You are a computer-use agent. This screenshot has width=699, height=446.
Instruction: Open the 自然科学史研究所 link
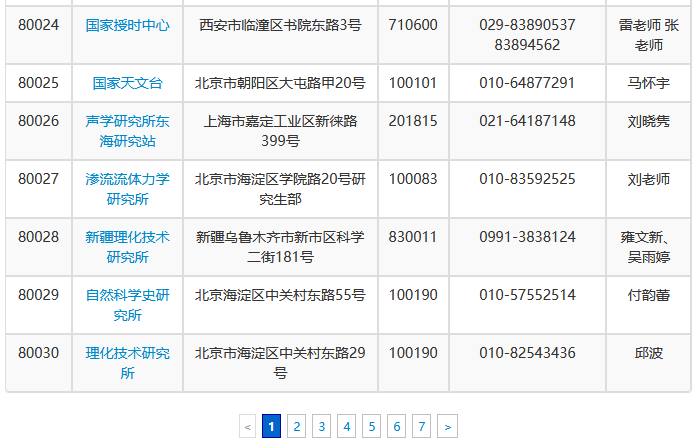(127, 305)
